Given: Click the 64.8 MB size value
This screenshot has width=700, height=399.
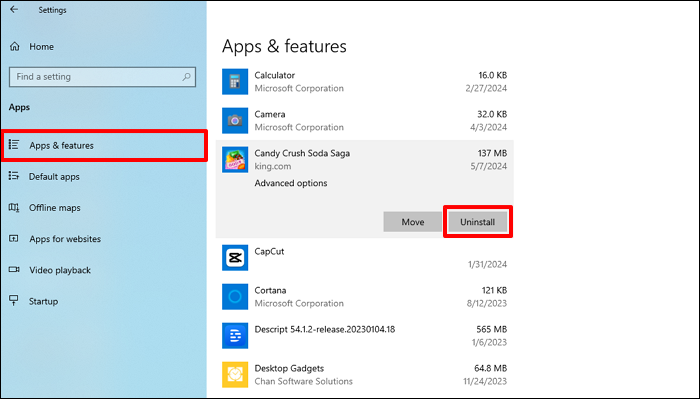Looking at the screenshot, I should click(x=491, y=368).
